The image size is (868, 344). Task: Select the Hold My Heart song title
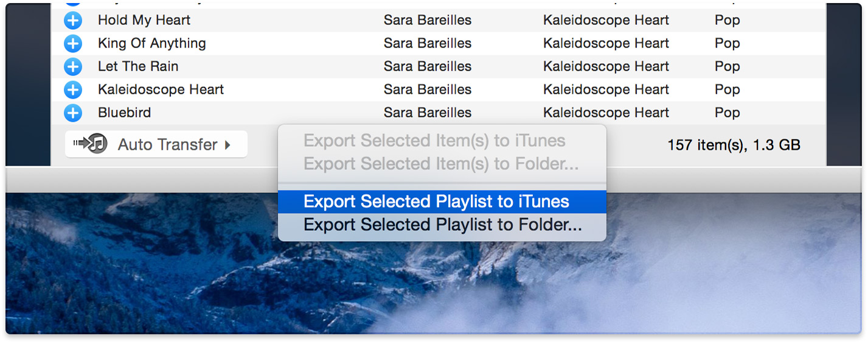[144, 20]
